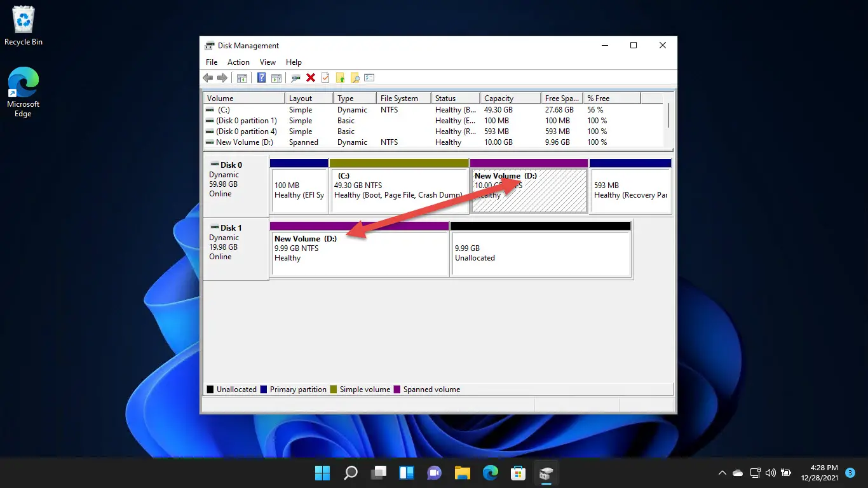Open the Help menu
Image resolution: width=868 pixels, height=488 pixels.
(294, 62)
